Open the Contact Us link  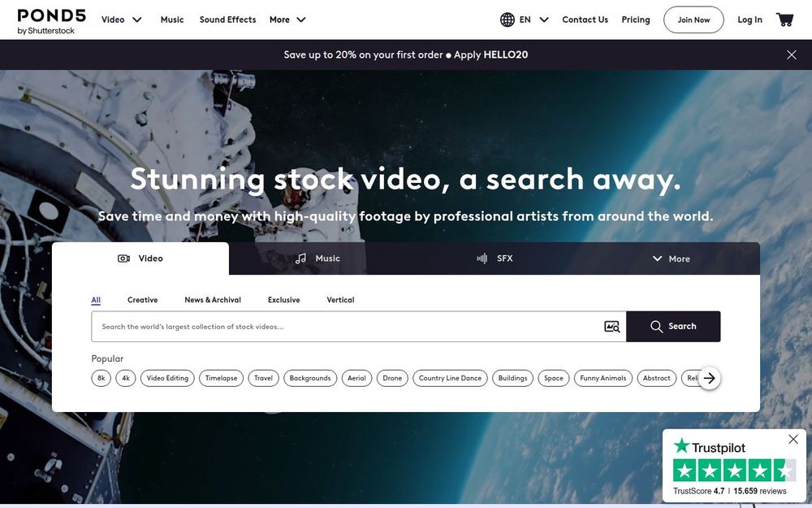coord(585,20)
